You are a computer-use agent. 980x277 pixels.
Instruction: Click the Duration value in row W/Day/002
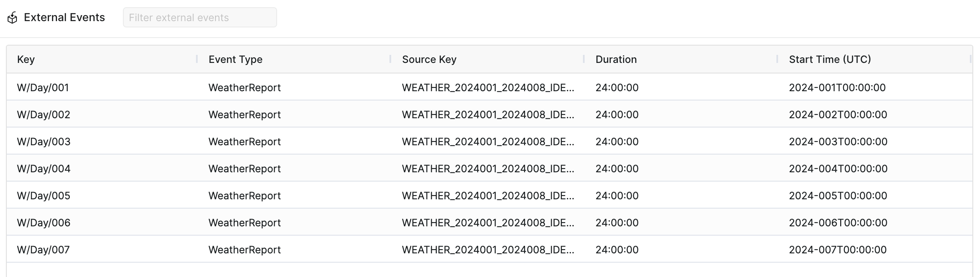(x=617, y=114)
